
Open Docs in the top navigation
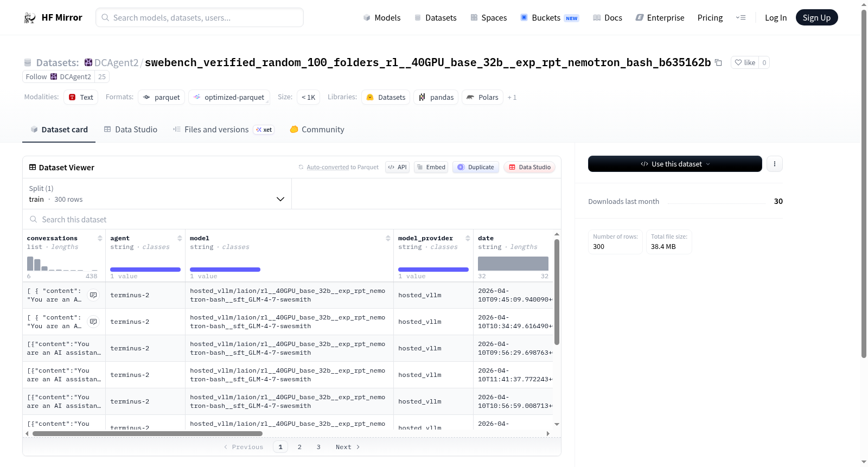coord(608,18)
